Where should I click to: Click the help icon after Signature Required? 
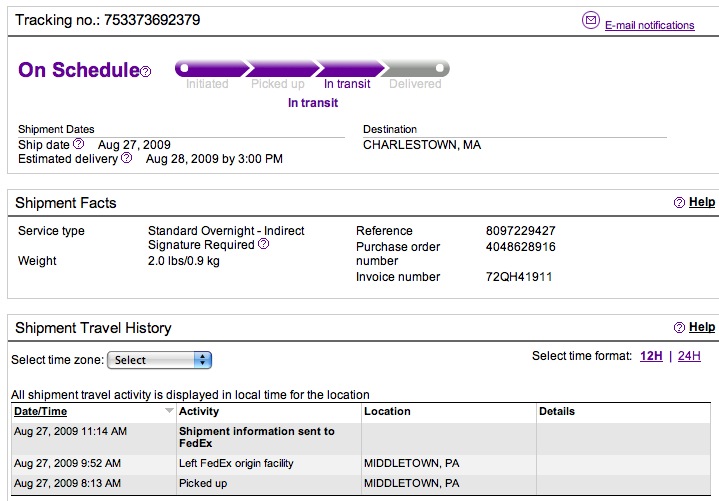pos(264,244)
